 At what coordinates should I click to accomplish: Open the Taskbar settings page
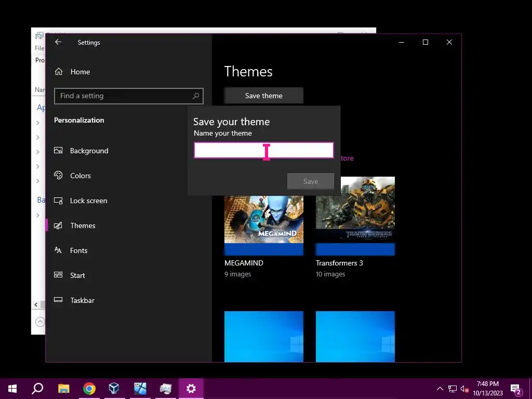74,300
